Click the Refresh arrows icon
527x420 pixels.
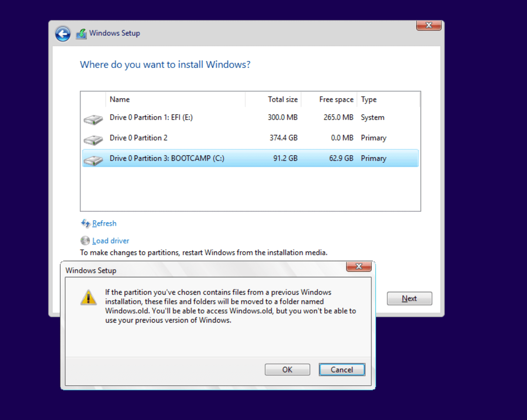85,223
